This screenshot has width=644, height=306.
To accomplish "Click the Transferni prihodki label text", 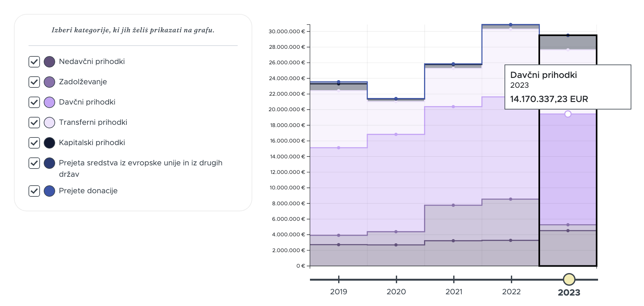I will click(x=93, y=122).
